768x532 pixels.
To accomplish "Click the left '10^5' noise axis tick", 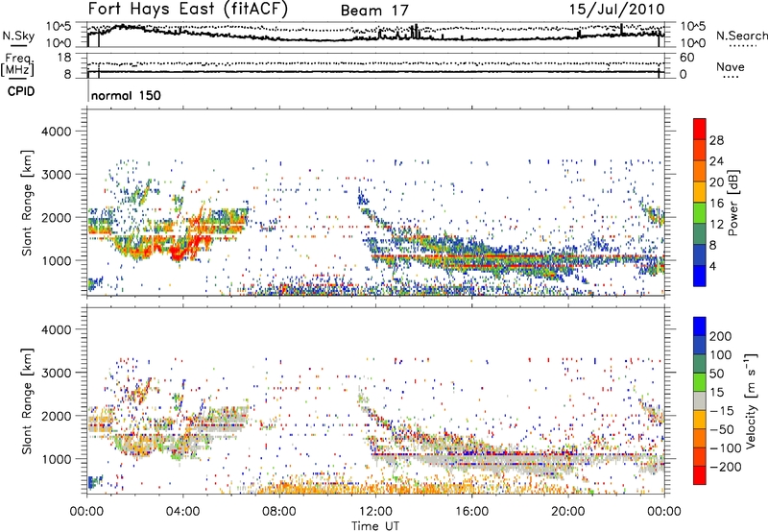I will (59, 27).
